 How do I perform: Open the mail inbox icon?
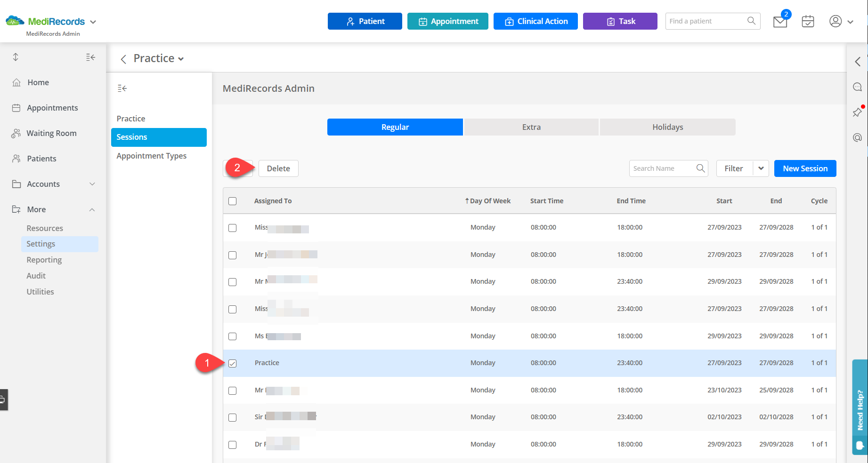point(780,22)
